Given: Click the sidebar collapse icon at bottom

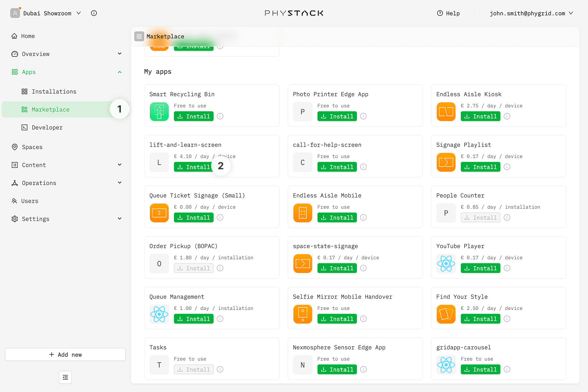Looking at the screenshot, I should [65, 377].
